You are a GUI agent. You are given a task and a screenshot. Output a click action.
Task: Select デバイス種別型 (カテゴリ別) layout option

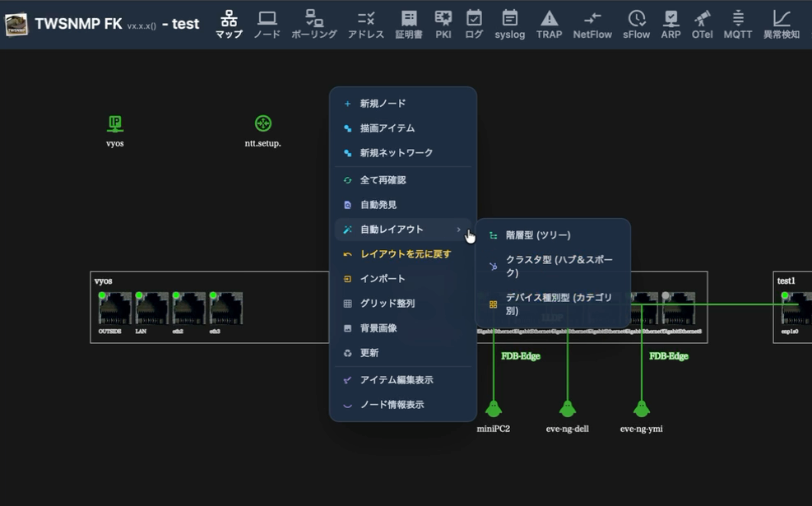553,304
